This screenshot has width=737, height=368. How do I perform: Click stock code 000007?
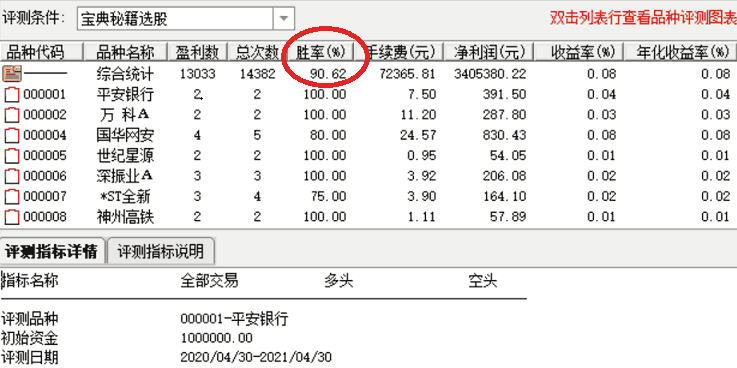[x=45, y=197]
